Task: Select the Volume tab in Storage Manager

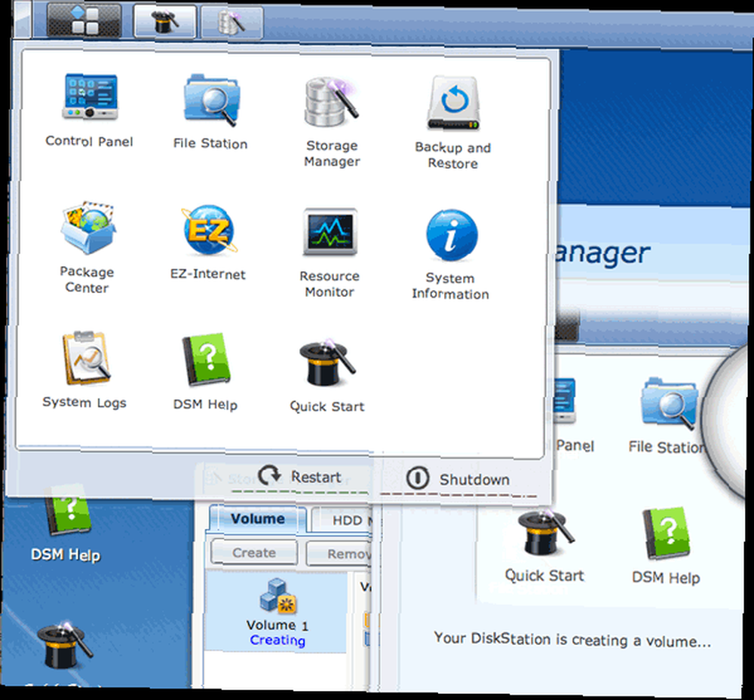Action: [258, 519]
